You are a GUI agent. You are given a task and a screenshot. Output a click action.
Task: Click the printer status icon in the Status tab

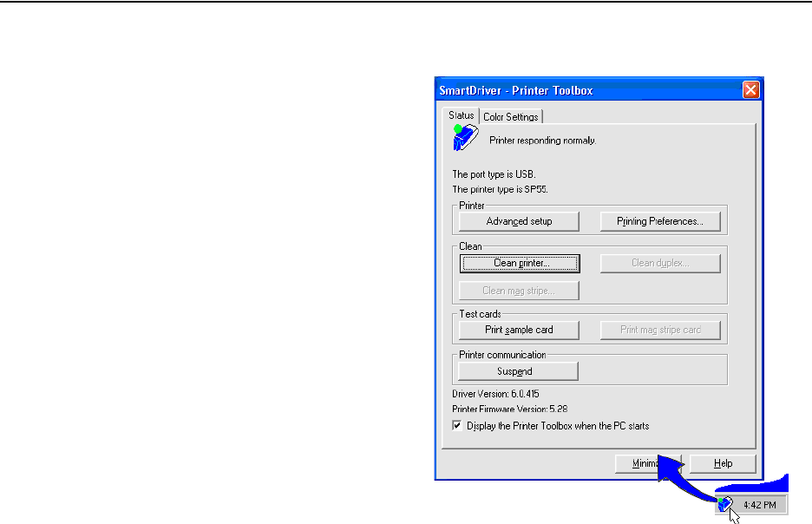click(x=465, y=137)
